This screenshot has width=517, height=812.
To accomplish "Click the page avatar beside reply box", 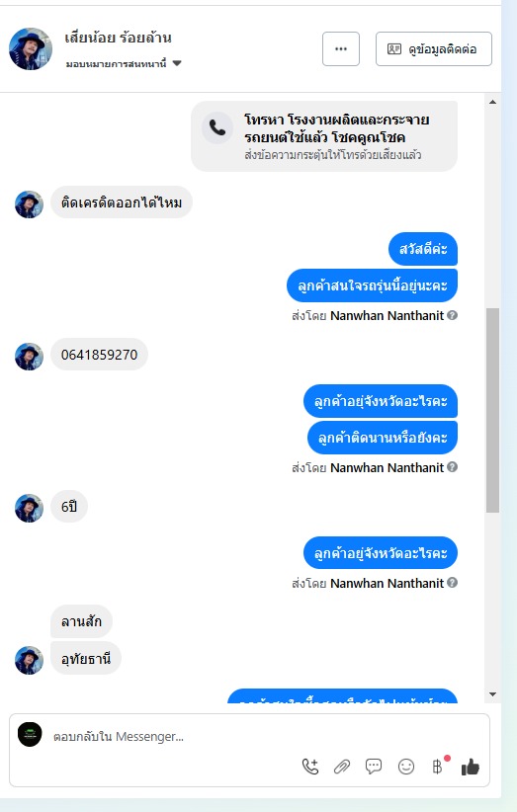I will [30, 734].
